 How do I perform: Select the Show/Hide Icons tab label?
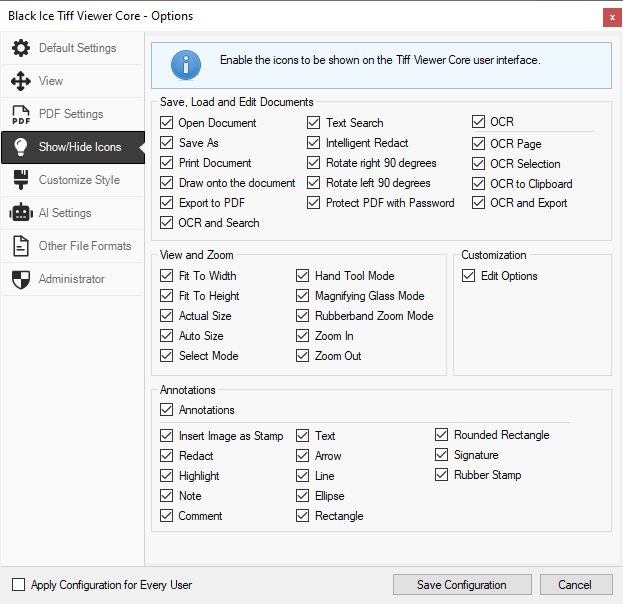(80, 147)
